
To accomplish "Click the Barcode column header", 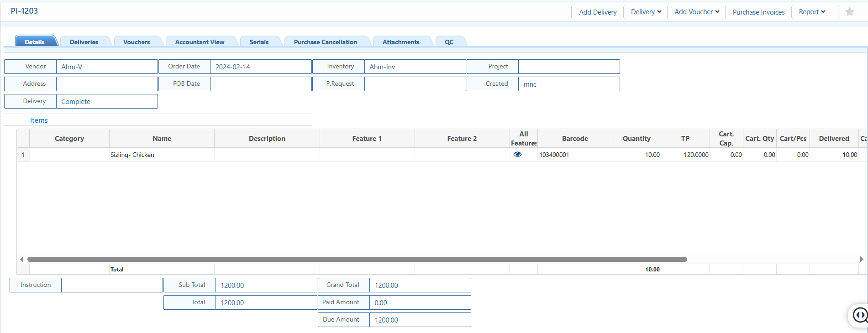I will coord(575,138).
